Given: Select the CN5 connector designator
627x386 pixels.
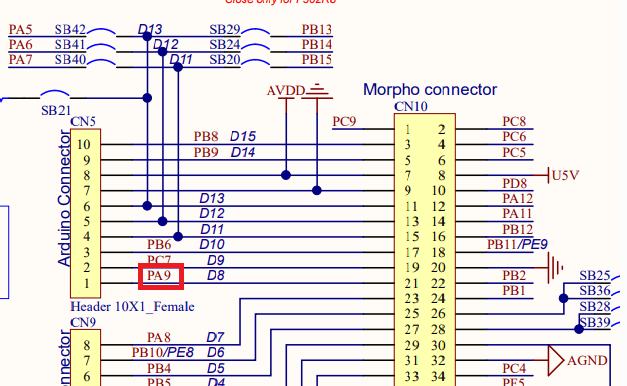Looking at the screenshot, I should click(x=83, y=122).
